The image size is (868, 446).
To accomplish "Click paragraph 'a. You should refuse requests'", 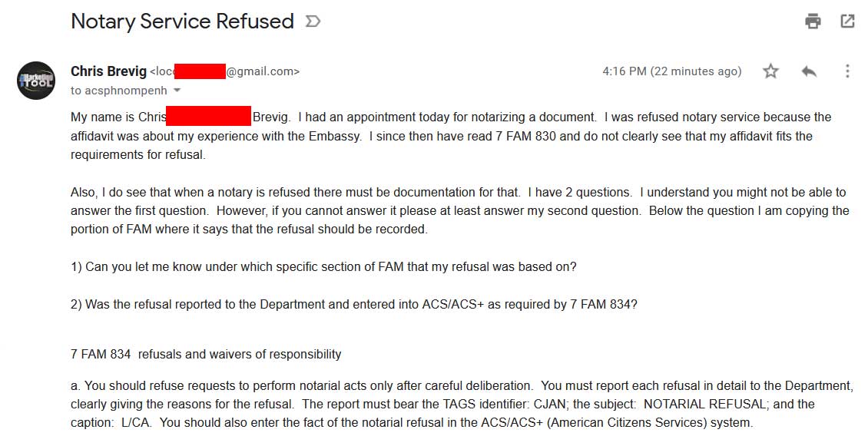I will 462,405.
